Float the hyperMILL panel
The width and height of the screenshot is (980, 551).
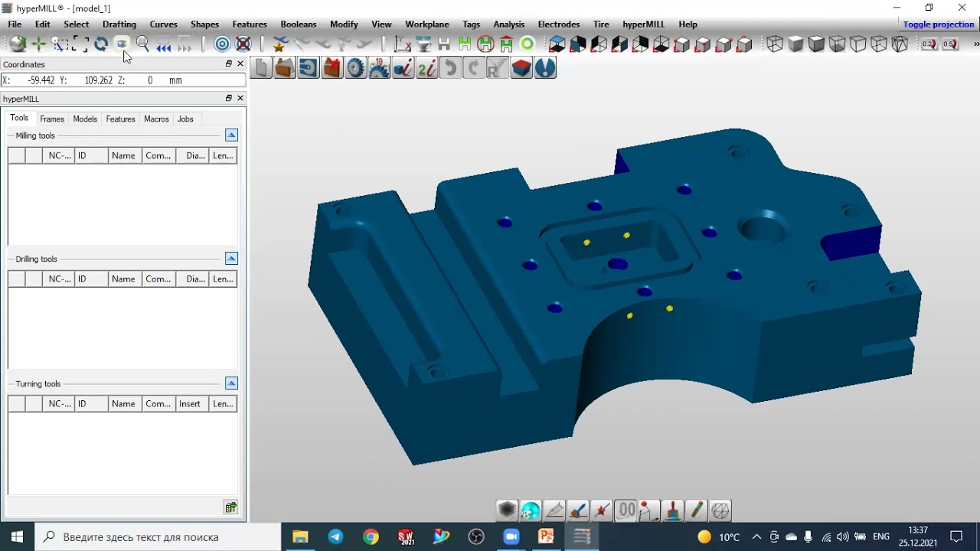coord(228,98)
